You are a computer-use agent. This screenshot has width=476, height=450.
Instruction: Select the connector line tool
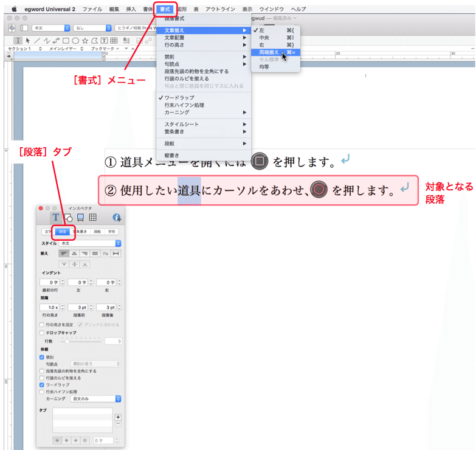56,40
